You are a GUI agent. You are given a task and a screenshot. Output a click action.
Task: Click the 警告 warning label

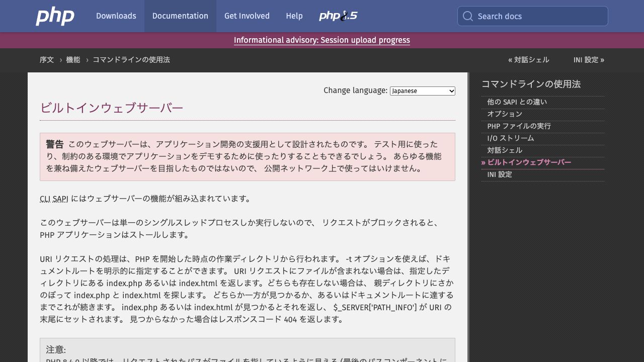pos(55,144)
